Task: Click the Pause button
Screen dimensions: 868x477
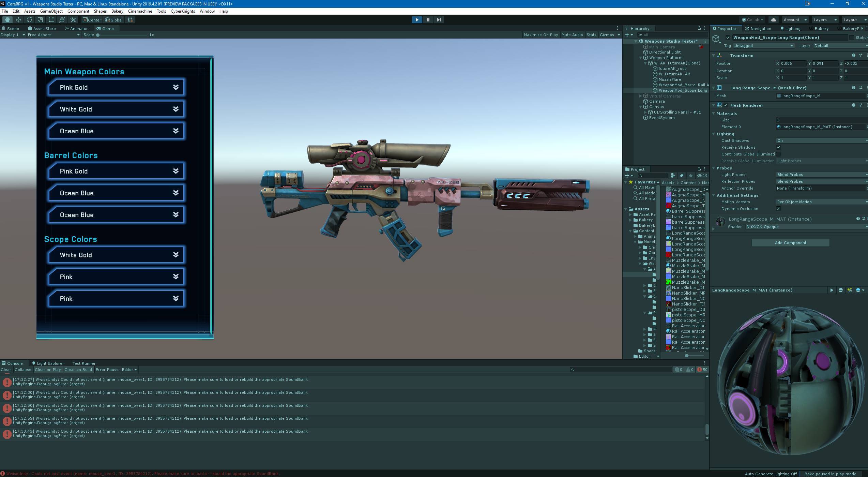Action: 428,20
